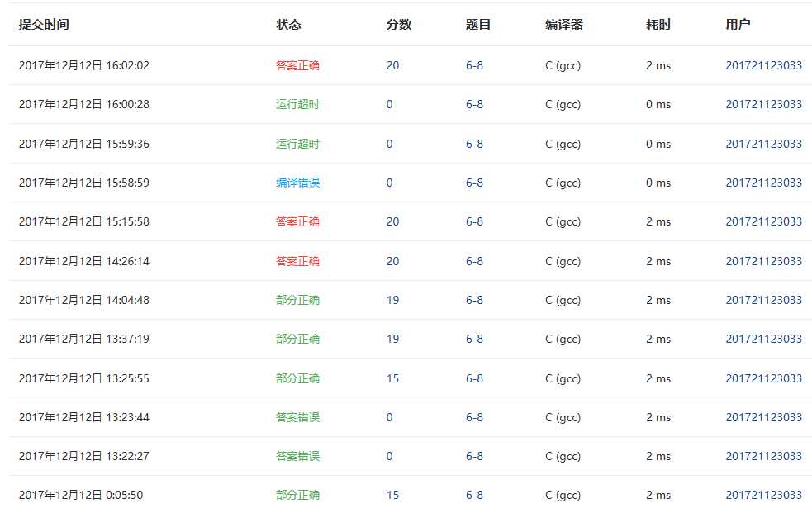The width and height of the screenshot is (812, 513).
Task: Open 运行超时 status of 15:59:36 submission
Action: [297, 144]
